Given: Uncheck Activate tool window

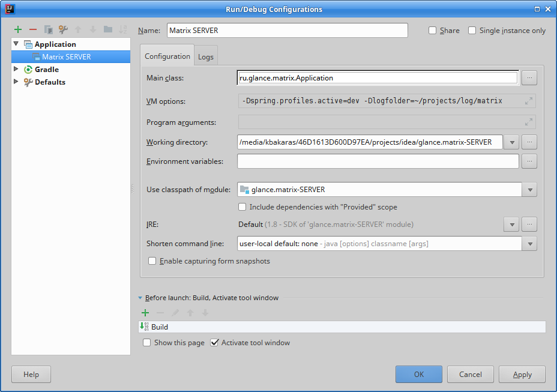Looking at the screenshot, I should (215, 343).
